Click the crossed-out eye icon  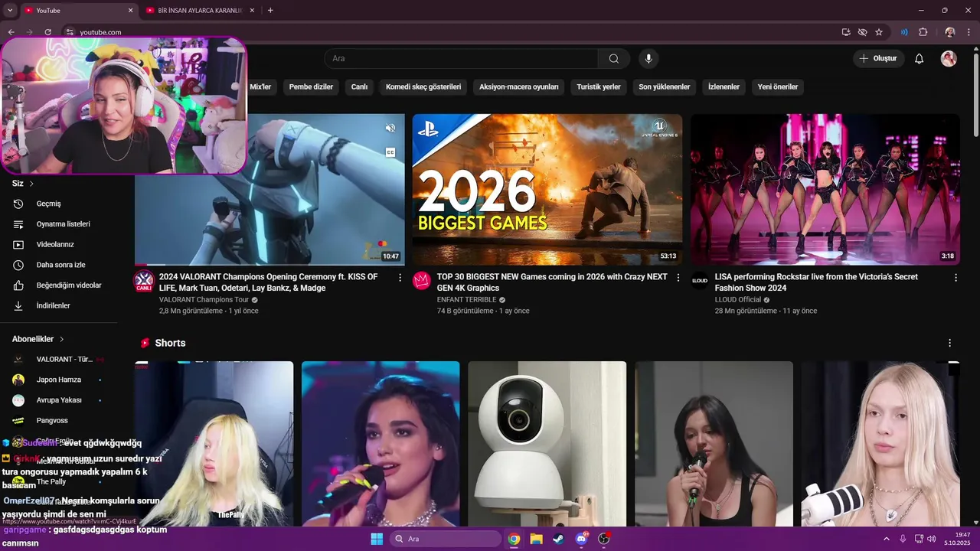pyautogui.click(x=862, y=32)
